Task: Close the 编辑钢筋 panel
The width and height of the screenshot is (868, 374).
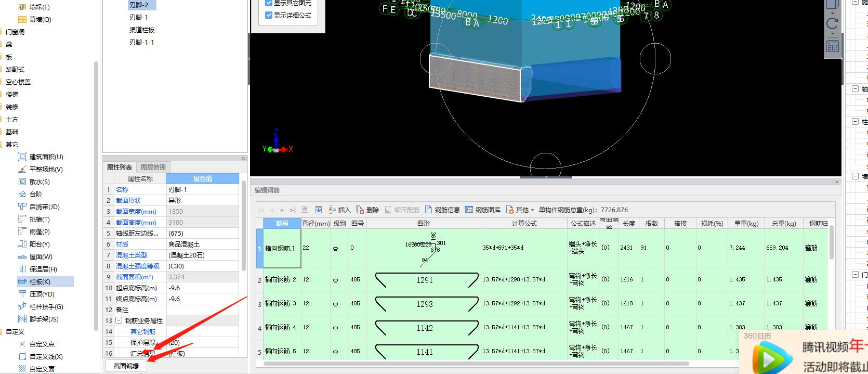Action: [837, 182]
